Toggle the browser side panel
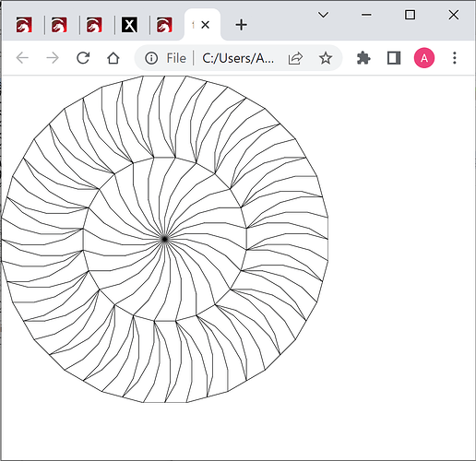The image size is (476, 461). [x=394, y=58]
